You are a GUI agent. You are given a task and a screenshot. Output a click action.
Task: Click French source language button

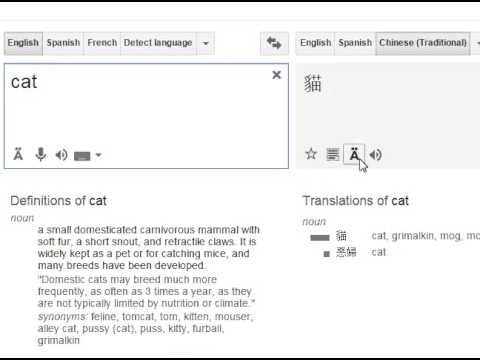coord(102,43)
